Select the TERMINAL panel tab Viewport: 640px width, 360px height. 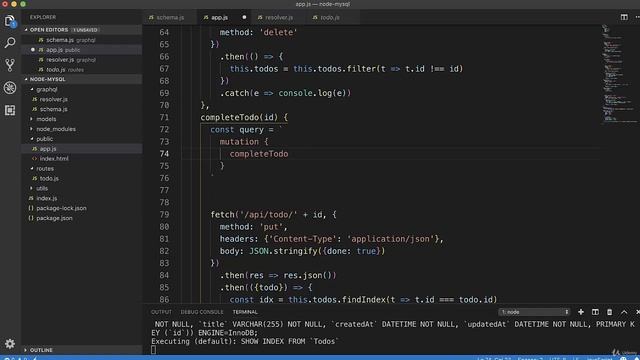245,312
